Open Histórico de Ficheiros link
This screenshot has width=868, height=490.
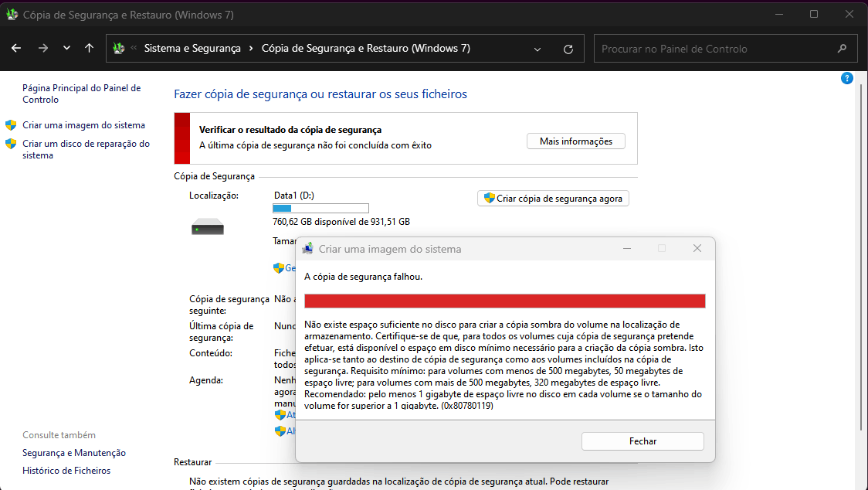[x=66, y=471]
